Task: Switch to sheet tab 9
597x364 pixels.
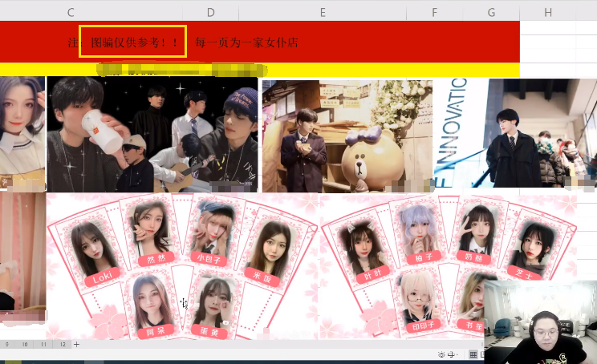Action: (7, 344)
